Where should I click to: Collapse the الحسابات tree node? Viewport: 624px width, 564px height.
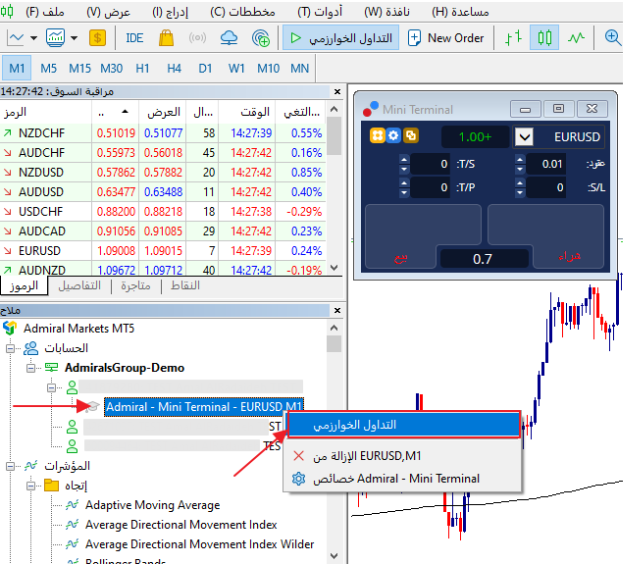[10, 348]
